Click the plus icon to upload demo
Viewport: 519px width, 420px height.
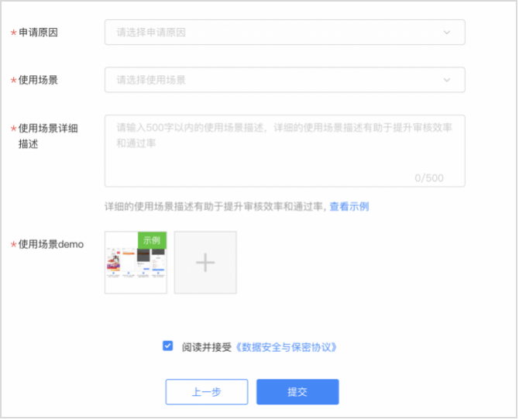point(205,263)
